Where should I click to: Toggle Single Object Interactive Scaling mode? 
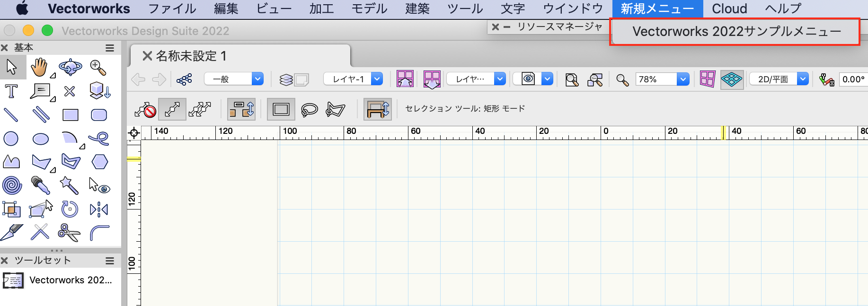click(172, 109)
